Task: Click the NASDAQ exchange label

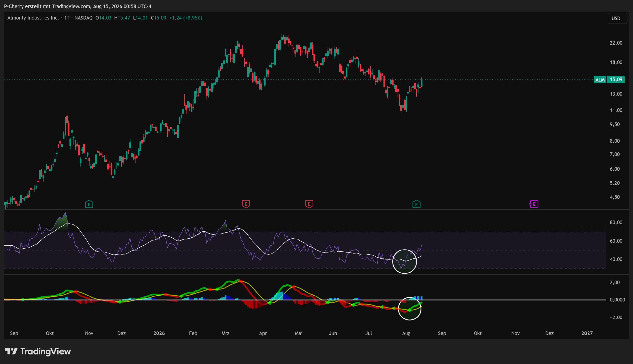Action: [84, 18]
